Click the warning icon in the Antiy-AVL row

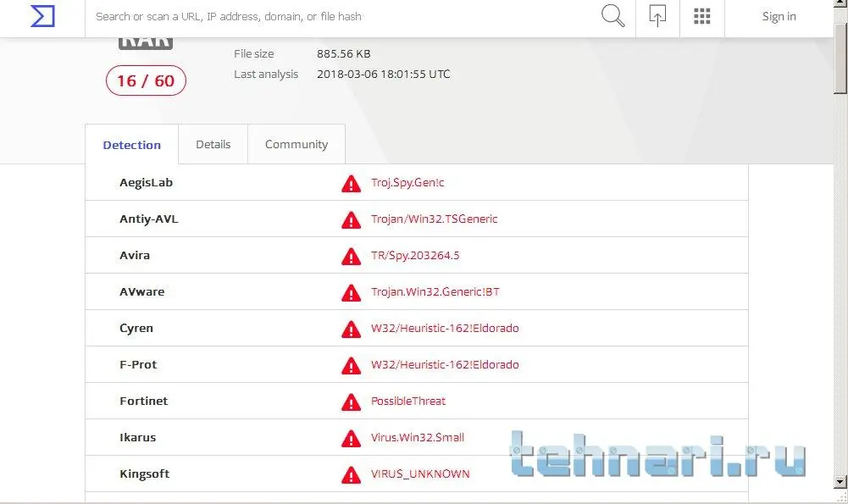point(351,220)
